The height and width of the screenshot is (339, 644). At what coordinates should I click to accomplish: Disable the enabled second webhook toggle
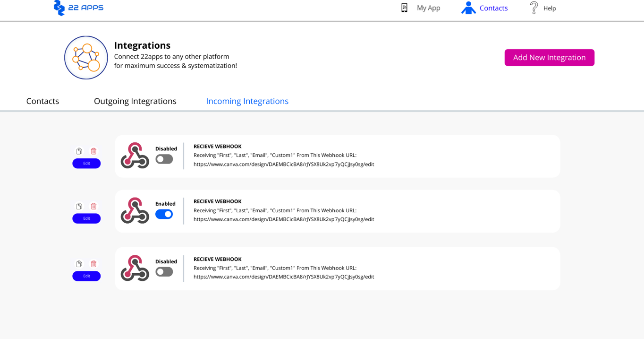(164, 214)
